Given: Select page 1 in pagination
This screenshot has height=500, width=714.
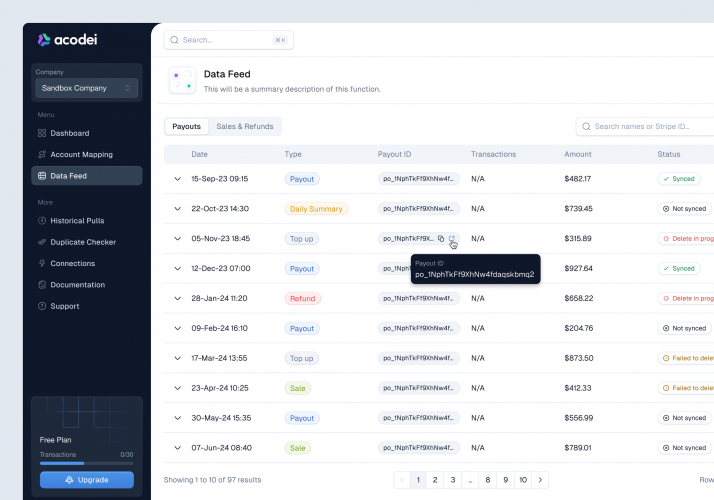Looking at the screenshot, I should [x=418, y=480].
